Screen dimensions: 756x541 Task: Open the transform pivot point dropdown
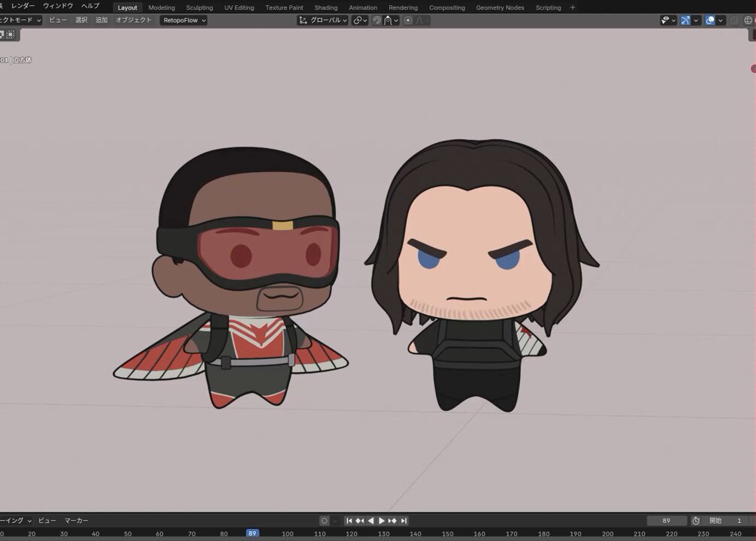click(360, 20)
